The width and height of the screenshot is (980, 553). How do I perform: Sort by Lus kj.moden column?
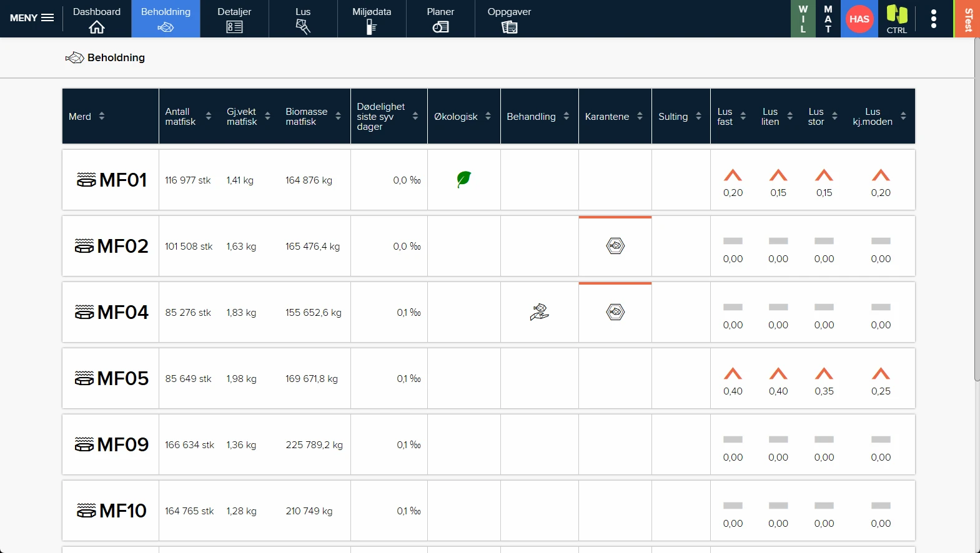click(903, 116)
